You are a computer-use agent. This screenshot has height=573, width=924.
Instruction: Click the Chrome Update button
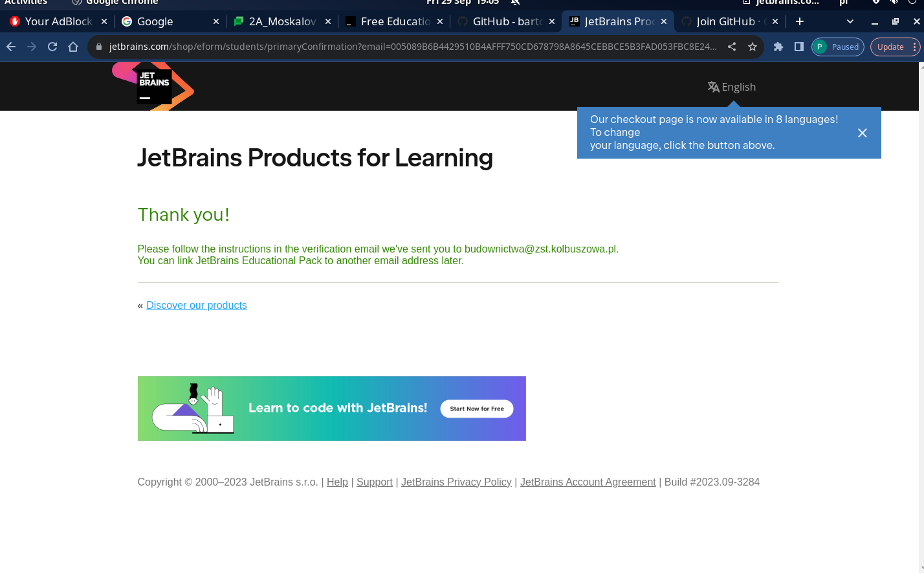point(890,47)
